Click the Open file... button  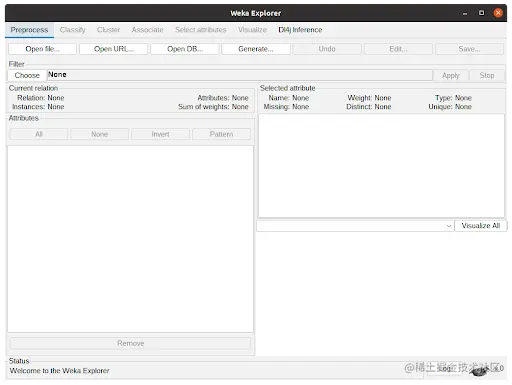(42, 49)
